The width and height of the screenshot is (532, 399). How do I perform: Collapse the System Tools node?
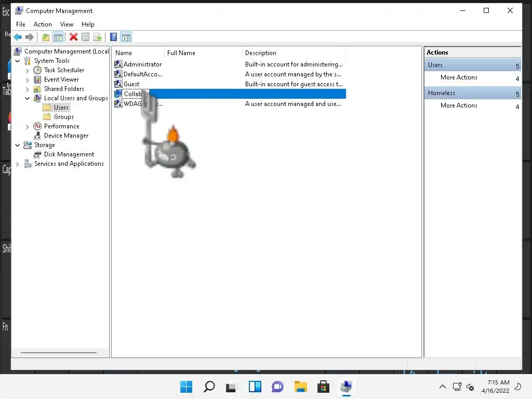click(x=18, y=61)
